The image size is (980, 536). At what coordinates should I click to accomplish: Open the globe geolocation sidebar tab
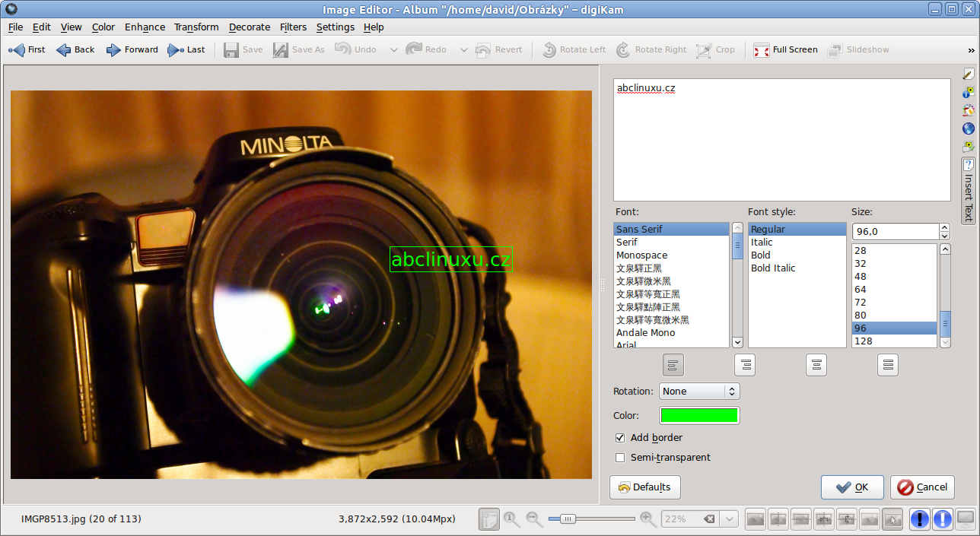pos(969,128)
